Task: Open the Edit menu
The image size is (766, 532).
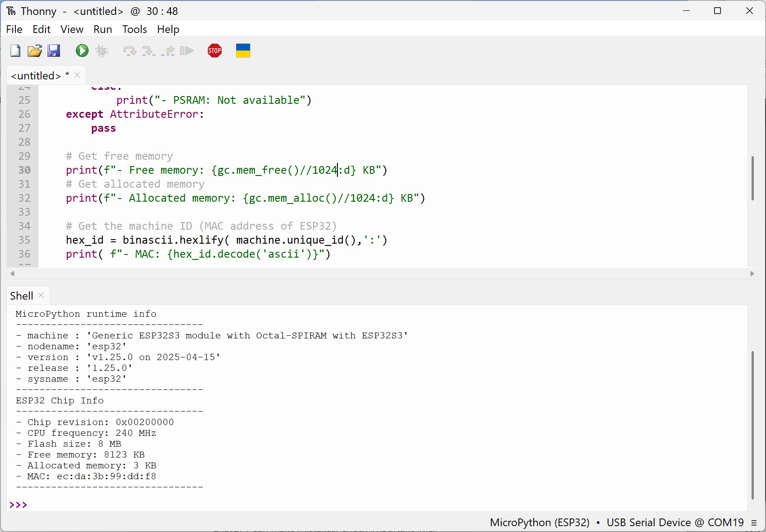Action: (x=42, y=29)
